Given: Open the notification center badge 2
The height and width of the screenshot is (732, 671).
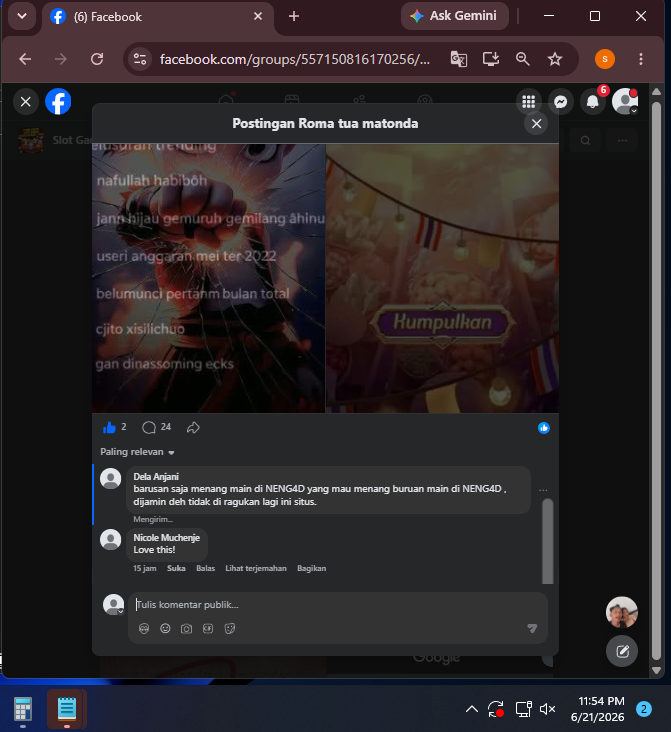Looking at the screenshot, I should point(643,709).
